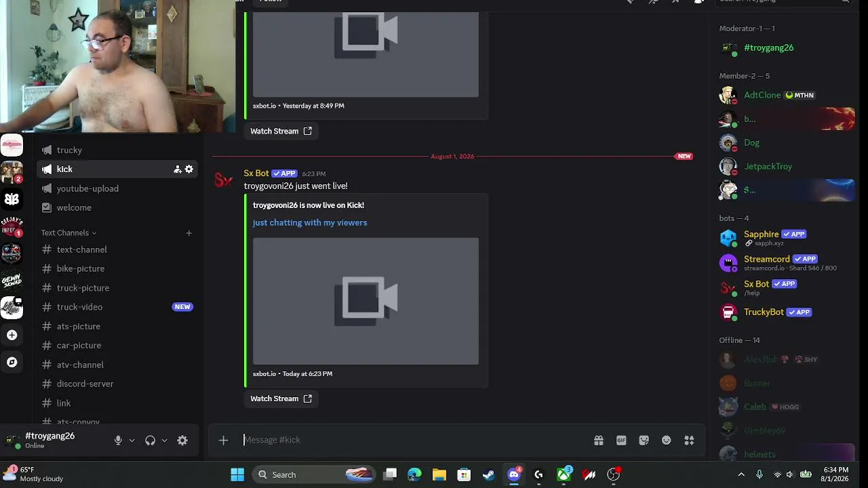This screenshot has height=488, width=868.
Task: Open Sapphire bot in member list
Action: [787, 238]
